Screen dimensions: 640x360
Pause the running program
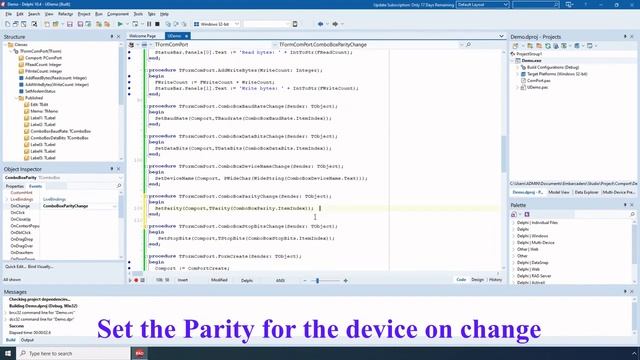pyautogui.click(x=149, y=24)
